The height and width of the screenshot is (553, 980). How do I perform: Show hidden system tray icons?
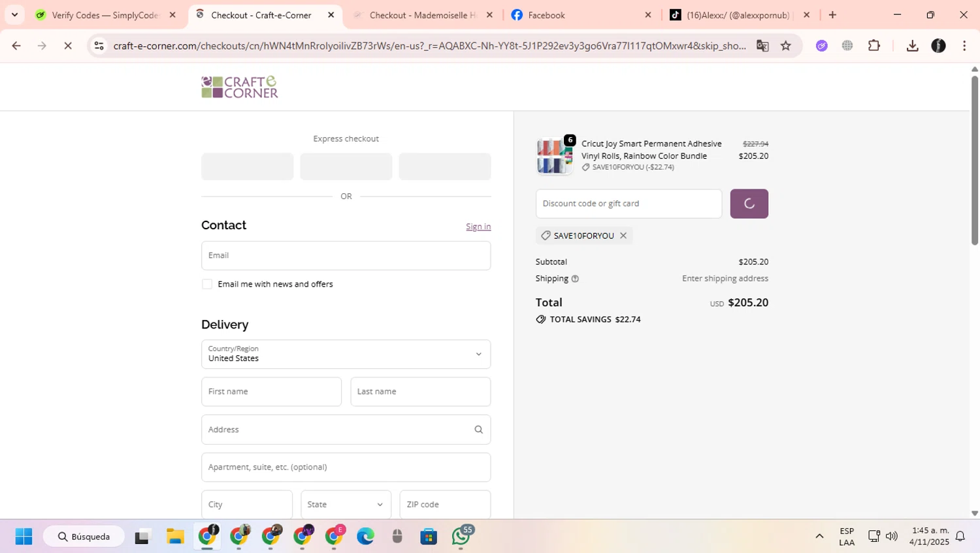click(x=819, y=537)
